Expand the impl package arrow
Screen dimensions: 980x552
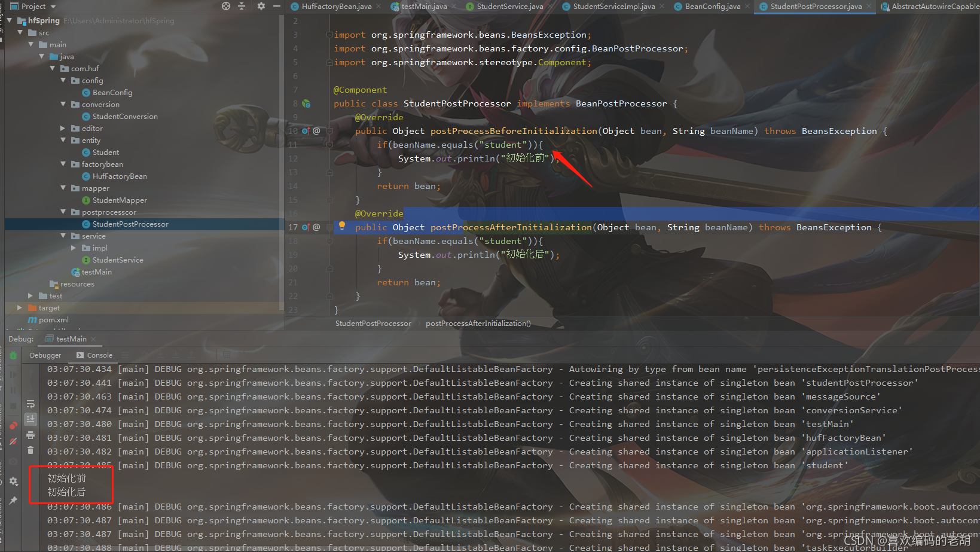pos(74,248)
